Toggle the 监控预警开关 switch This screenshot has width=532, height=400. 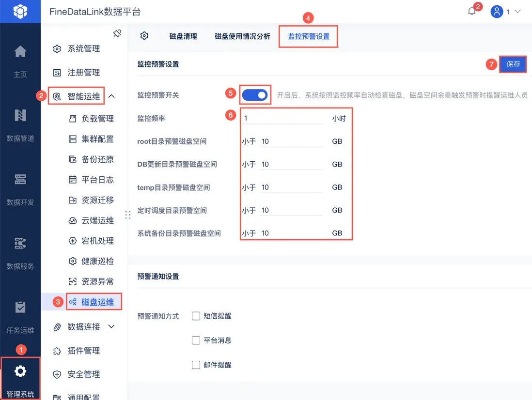coord(255,95)
